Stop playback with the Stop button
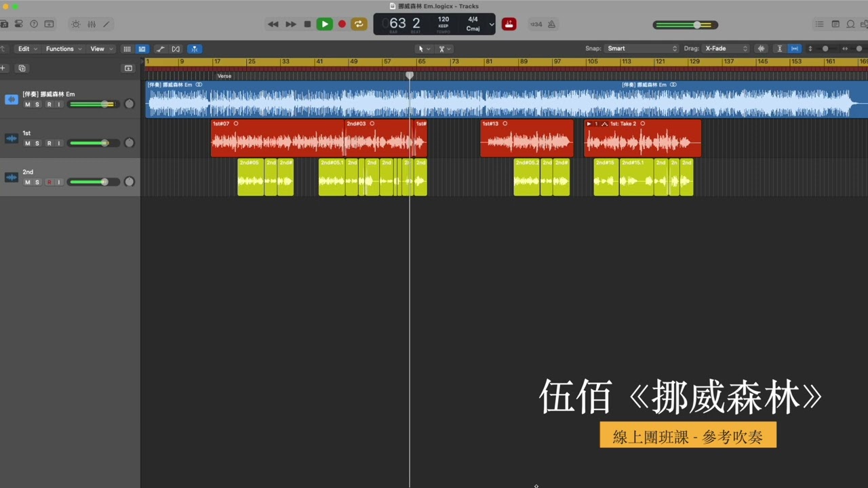Image resolution: width=868 pixels, height=488 pixels. point(307,24)
